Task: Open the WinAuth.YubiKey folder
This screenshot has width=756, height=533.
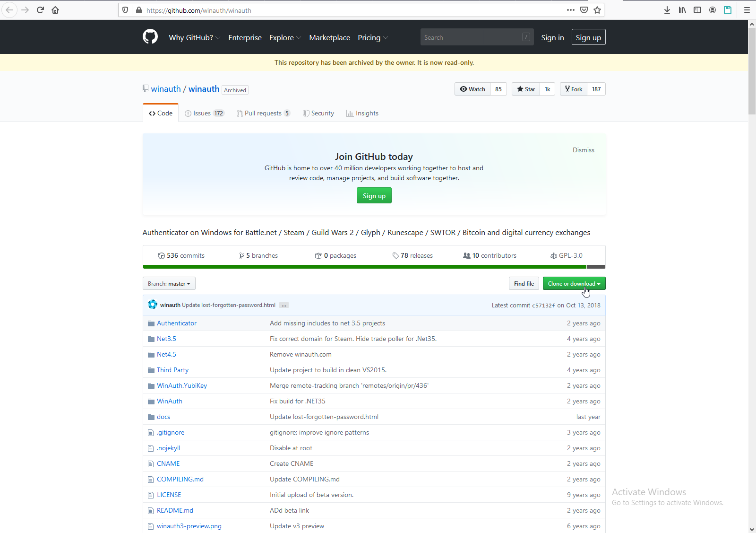Action: click(182, 386)
